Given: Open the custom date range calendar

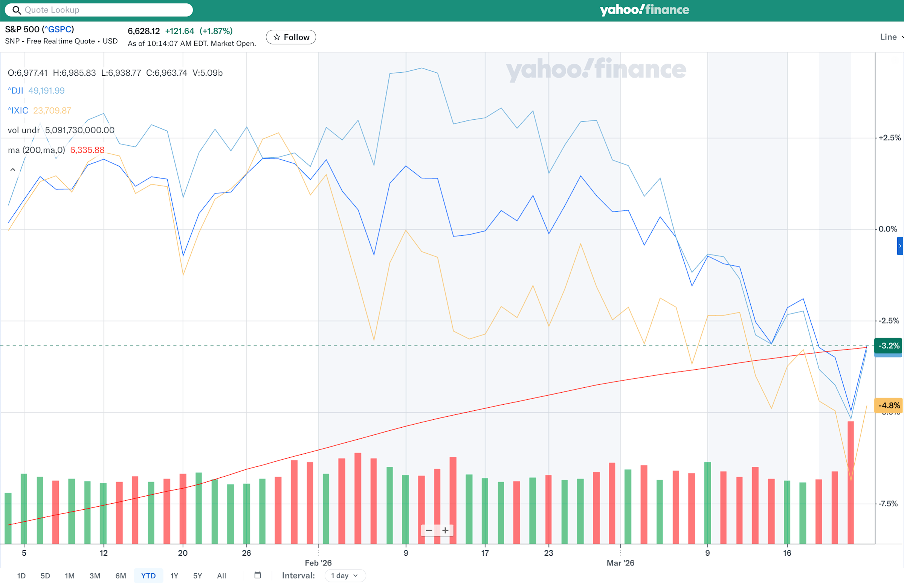Looking at the screenshot, I should [258, 575].
